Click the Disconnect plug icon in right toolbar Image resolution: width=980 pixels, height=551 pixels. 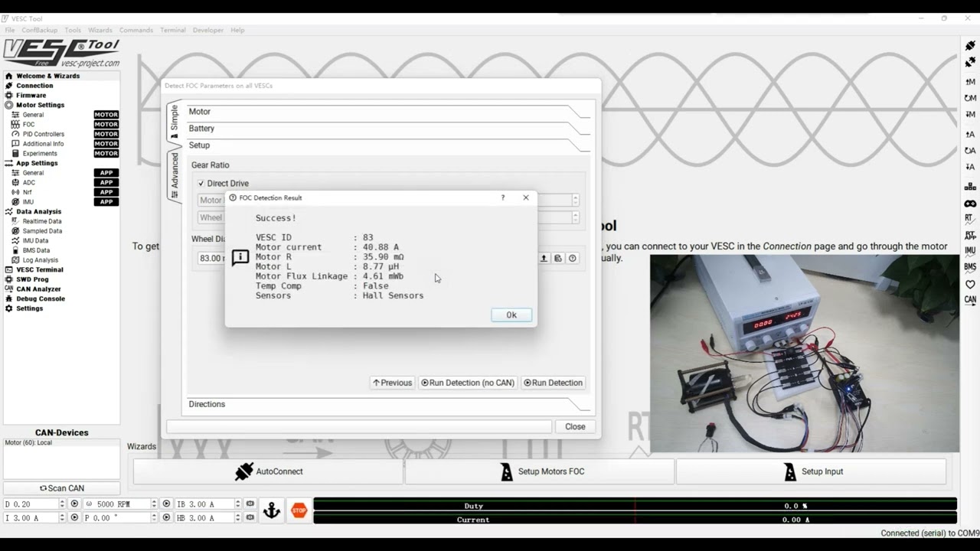[970, 62]
